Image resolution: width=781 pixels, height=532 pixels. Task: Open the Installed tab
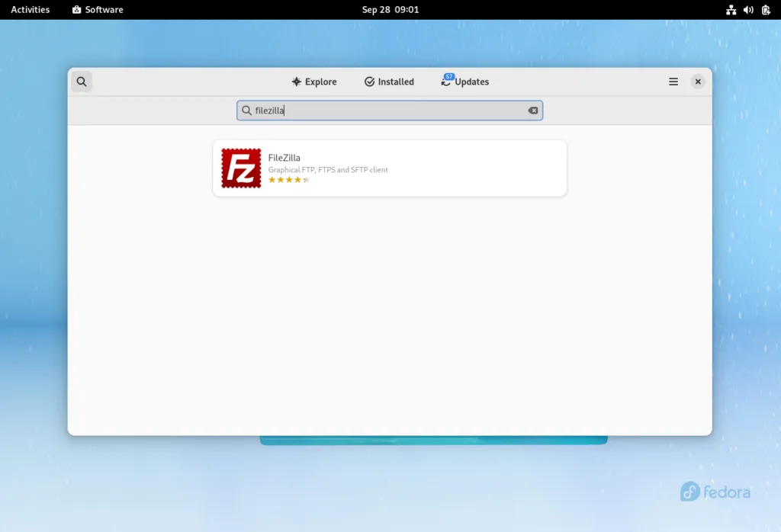389,82
